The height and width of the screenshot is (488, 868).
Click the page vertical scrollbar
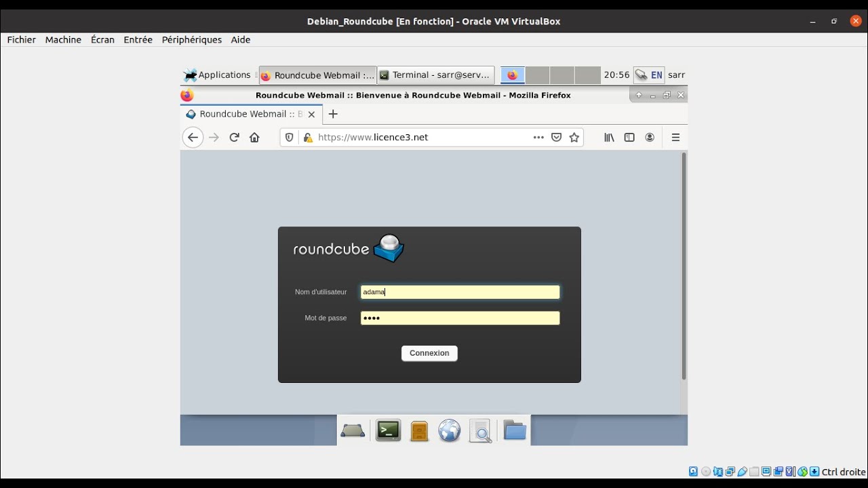[x=684, y=266]
